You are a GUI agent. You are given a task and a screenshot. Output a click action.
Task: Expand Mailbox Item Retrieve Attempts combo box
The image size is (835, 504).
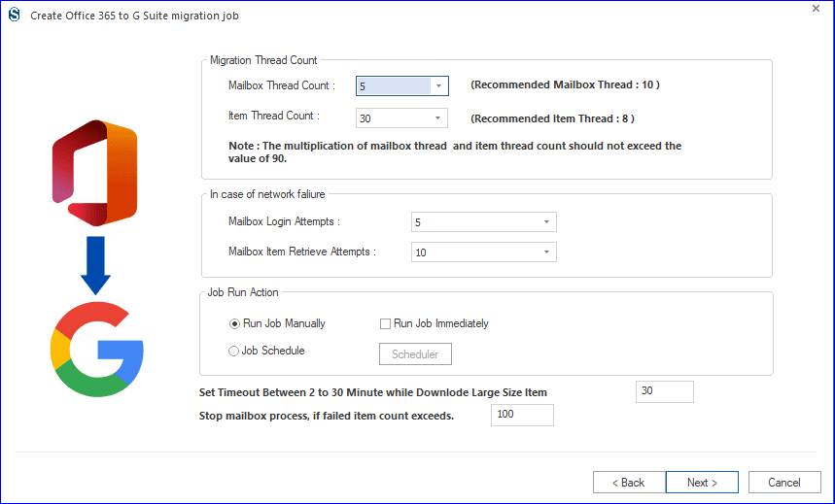[x=483, y=252]
